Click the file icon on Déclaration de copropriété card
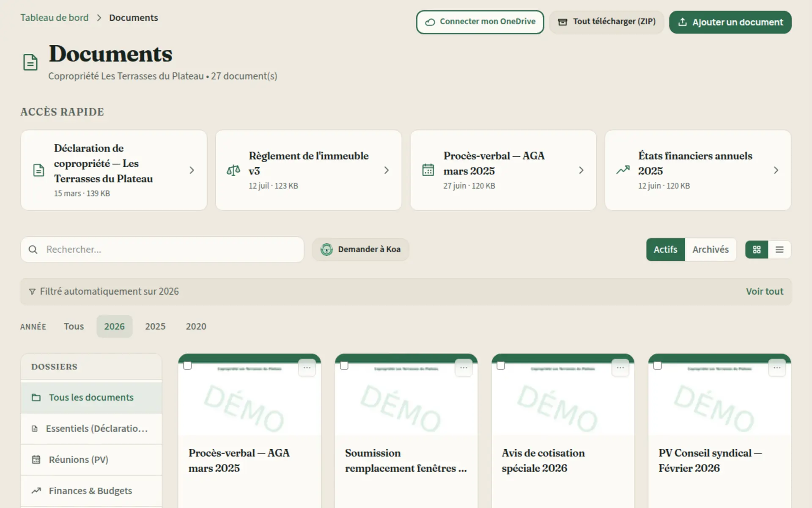The image size is (812, 508). click(38, 170)
